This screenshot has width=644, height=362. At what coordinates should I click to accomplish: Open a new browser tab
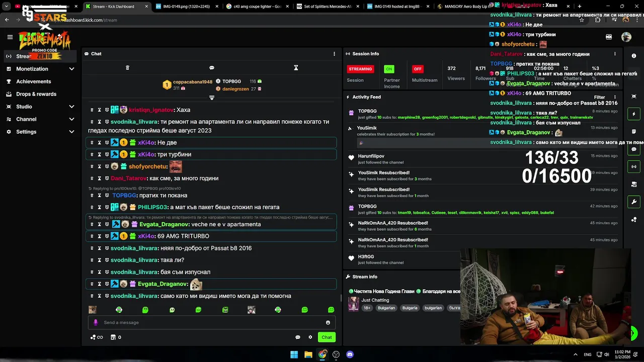click(x=579, y=7)
